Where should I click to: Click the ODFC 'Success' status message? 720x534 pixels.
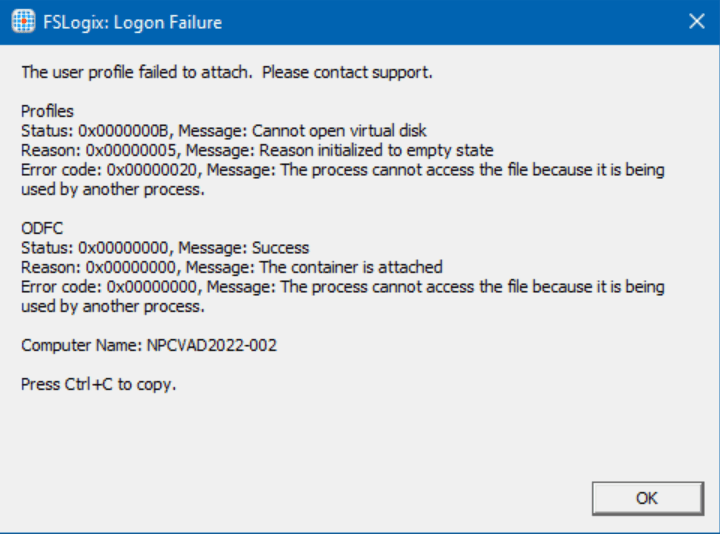281,247
